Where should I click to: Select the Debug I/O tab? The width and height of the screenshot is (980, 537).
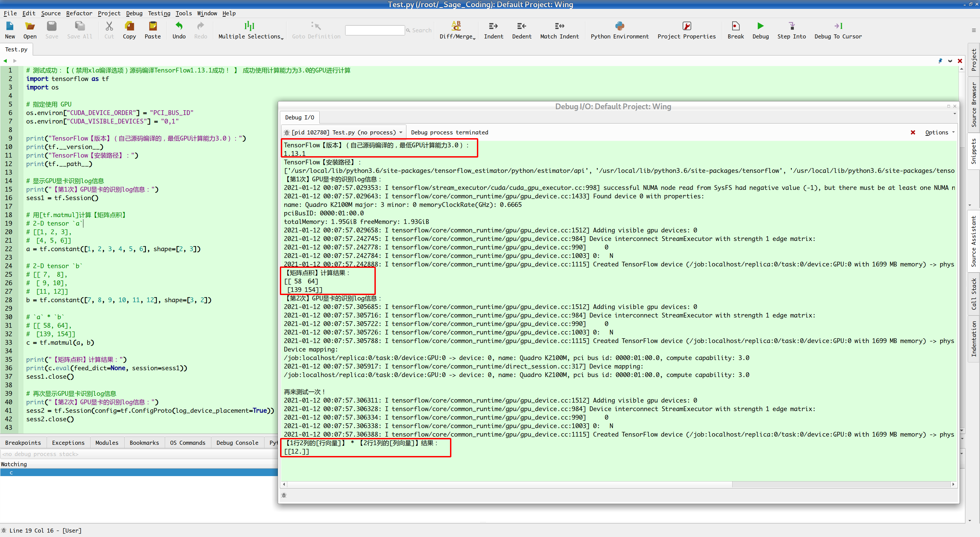click(x=300, y=117)
